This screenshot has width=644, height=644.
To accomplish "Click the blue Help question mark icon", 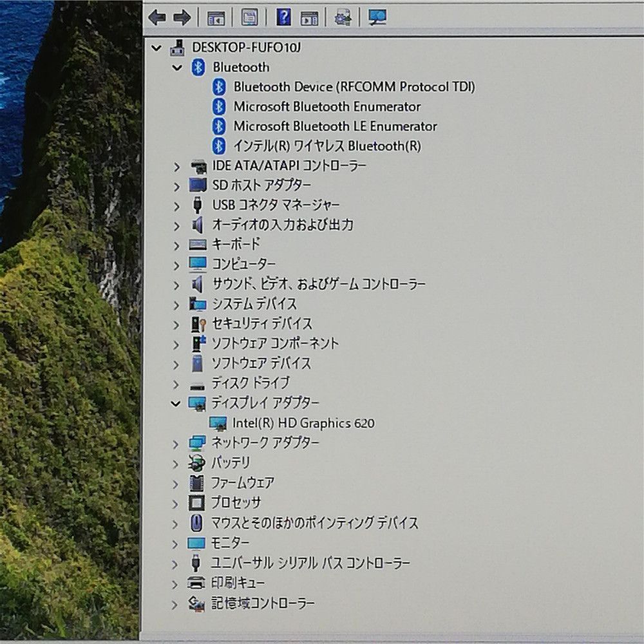I will [x=283, y=18].
